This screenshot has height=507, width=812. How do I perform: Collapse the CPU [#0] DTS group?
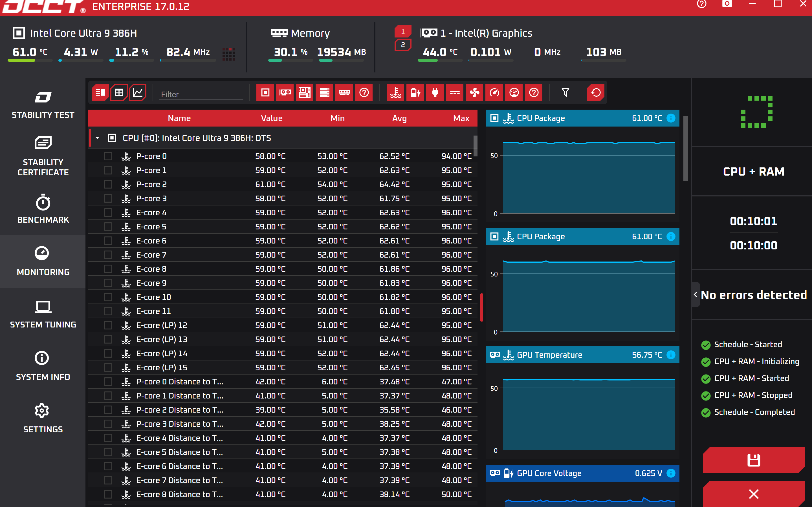point(97,138)
